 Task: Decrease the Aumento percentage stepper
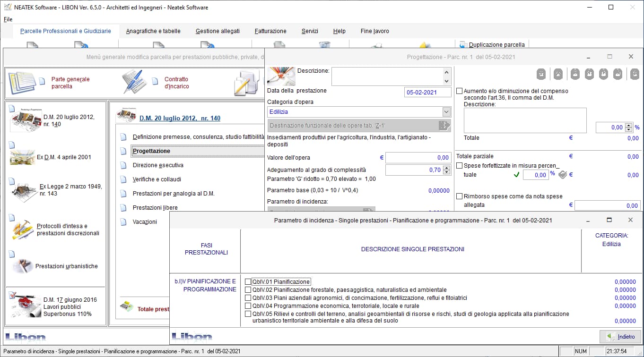coord(628,130)
